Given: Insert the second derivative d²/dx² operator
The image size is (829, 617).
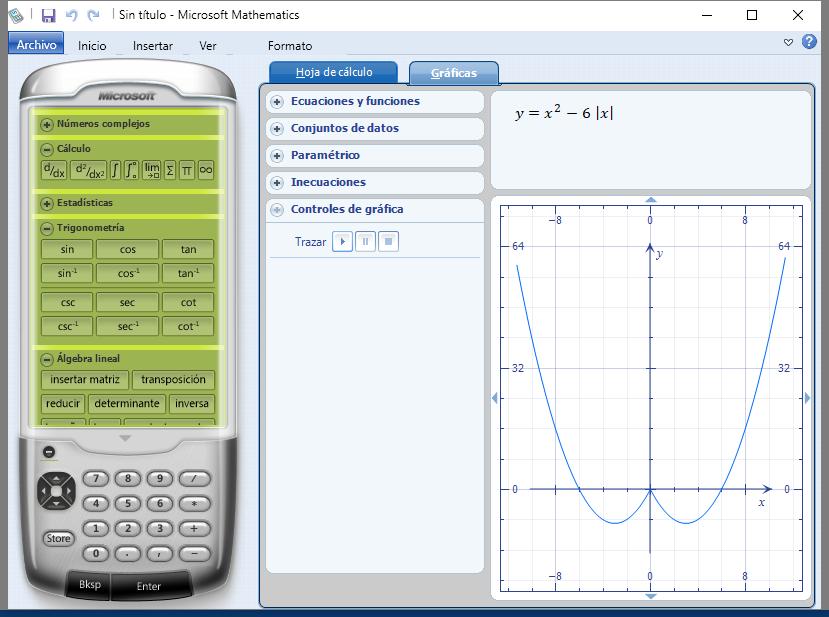Looking at the screenshot, I should pos(88,170).
